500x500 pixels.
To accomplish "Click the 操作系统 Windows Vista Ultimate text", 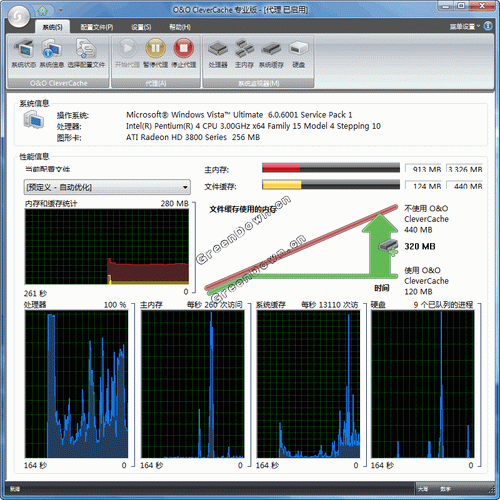I will 239,115.
